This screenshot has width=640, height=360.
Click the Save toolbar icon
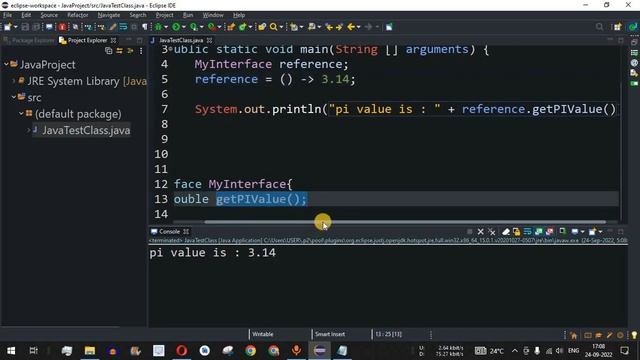click(25, 27)
